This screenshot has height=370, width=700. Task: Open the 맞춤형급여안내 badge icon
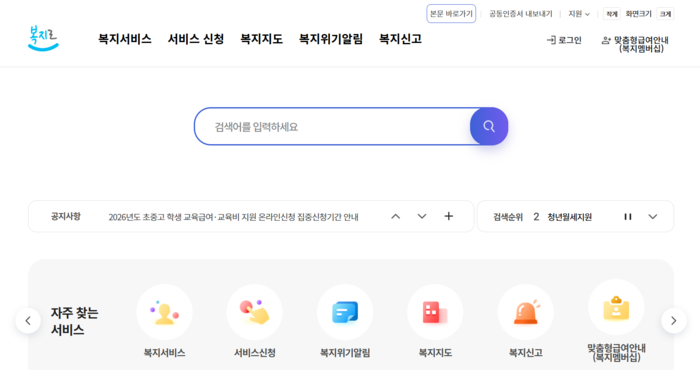[616, 308]
